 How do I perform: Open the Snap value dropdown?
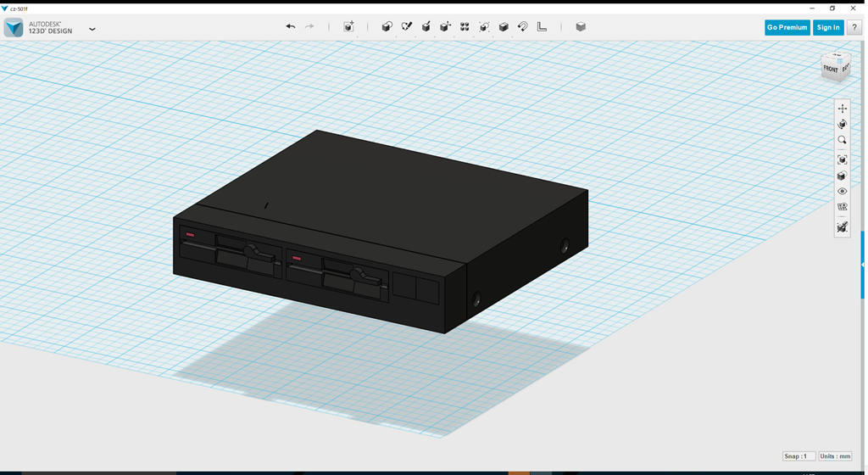pyautogui.click(x=799, y=456)
